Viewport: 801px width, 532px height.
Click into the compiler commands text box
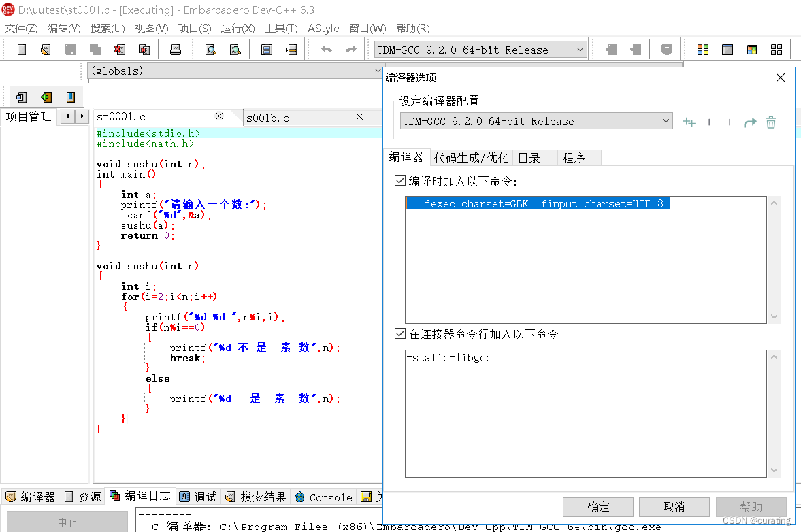pos(586,260)
